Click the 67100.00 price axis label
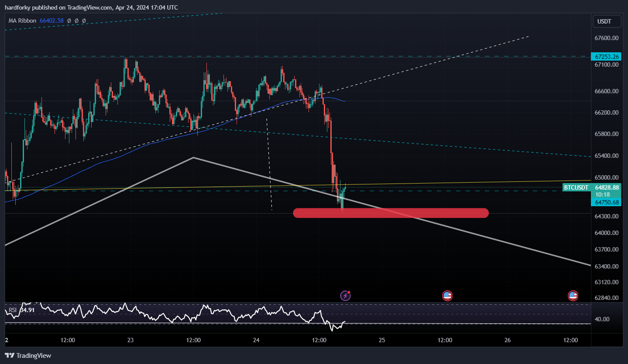The height and width of the screenshot is (364, 628). point(607,65)
